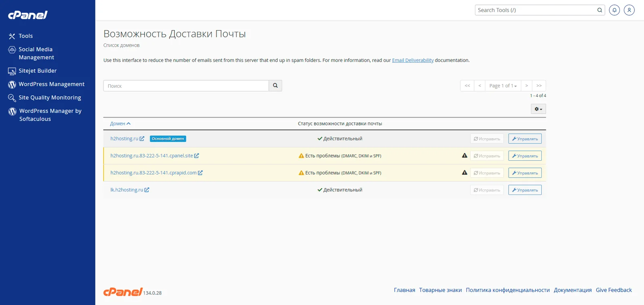Click black warning triangle in cprapid.com row

pyautogui.click(x=464, y=172)
